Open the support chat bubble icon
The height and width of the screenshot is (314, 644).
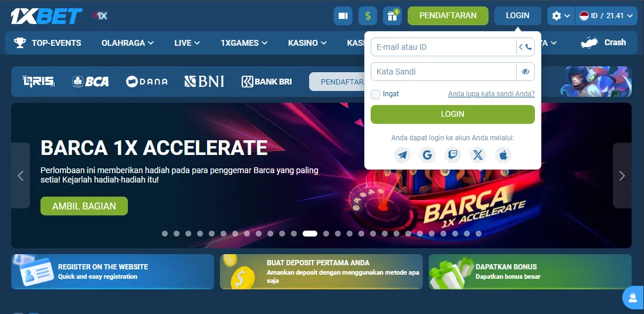(633, 298)
